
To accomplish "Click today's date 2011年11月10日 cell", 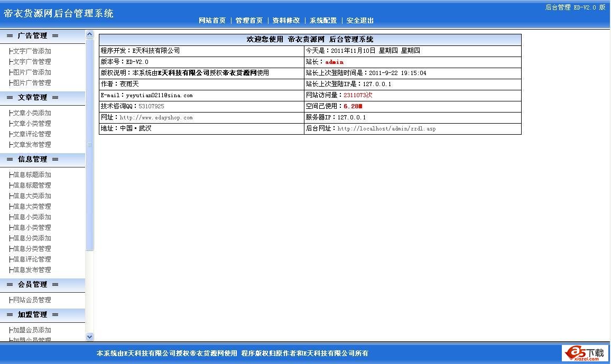I will click(413, 51).
